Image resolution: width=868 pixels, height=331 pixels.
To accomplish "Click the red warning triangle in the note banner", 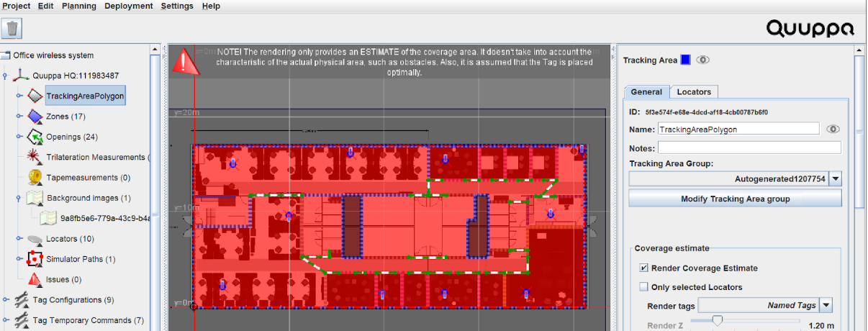I will [185, 62].
